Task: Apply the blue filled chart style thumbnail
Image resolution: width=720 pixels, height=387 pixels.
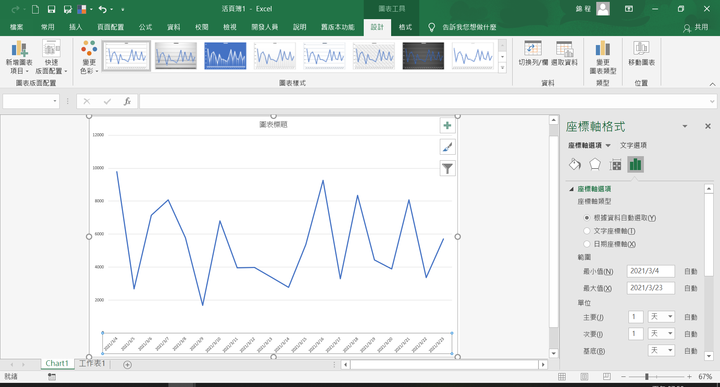Action: pyautogui.click(x=225, y=56)
